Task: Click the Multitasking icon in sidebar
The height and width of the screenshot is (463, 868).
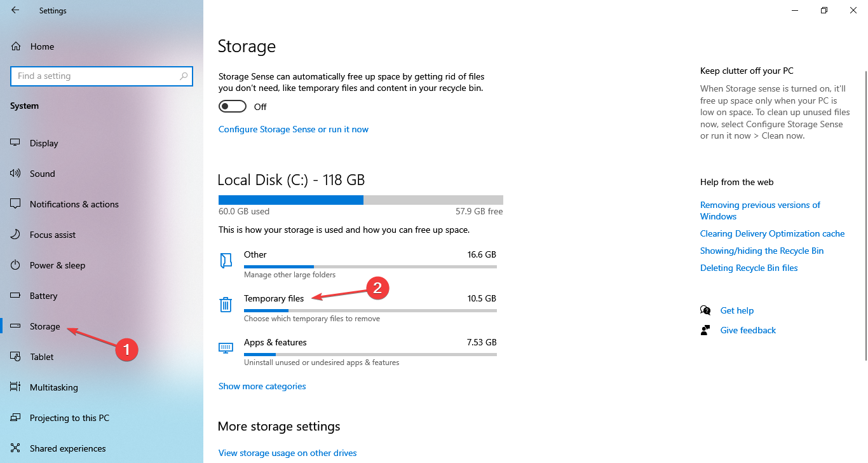Action: tap(16, 387)
